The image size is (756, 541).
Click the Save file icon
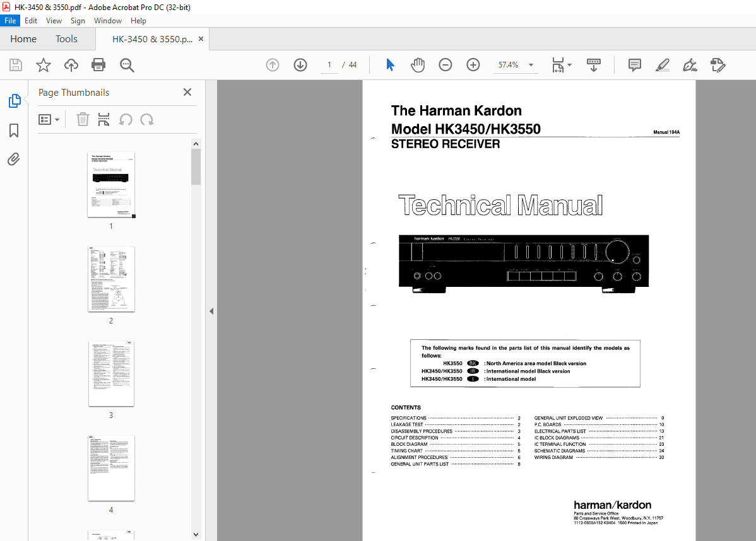click(x=16, y=65)
